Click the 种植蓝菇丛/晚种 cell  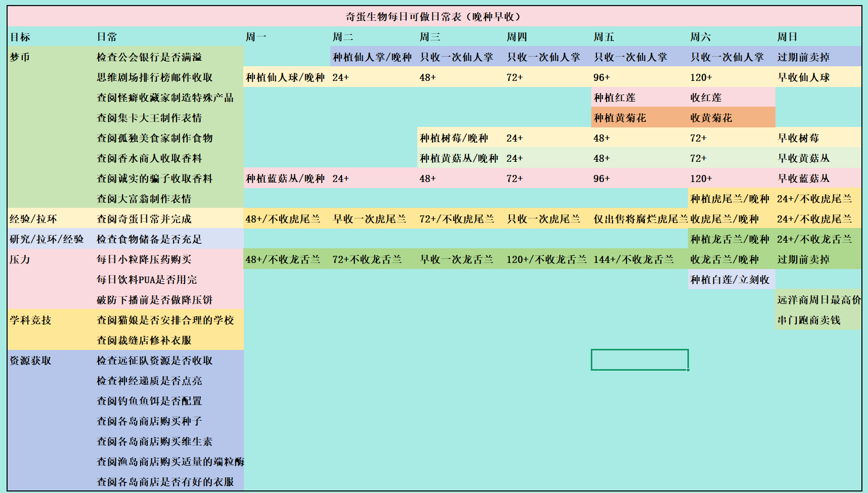click(x=286, y=178)
